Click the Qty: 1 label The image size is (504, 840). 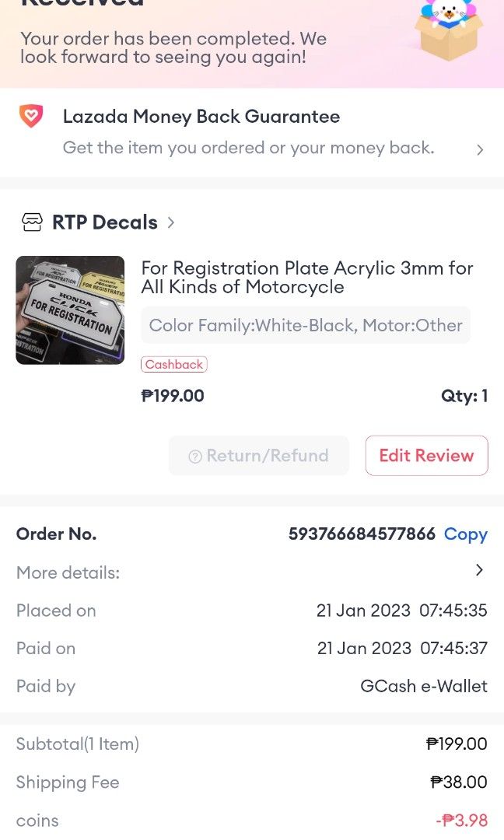(x=464, y=396)
